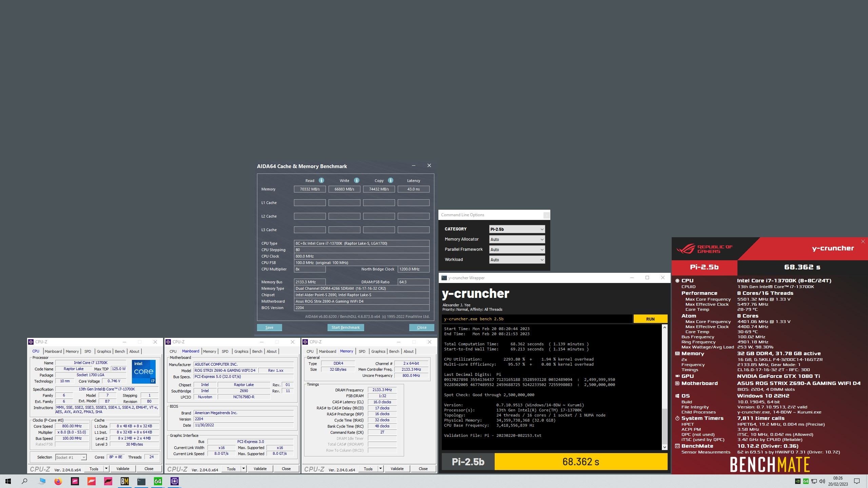
Task: Click the BenchMate logo in result panel
Action: [770, 464]
